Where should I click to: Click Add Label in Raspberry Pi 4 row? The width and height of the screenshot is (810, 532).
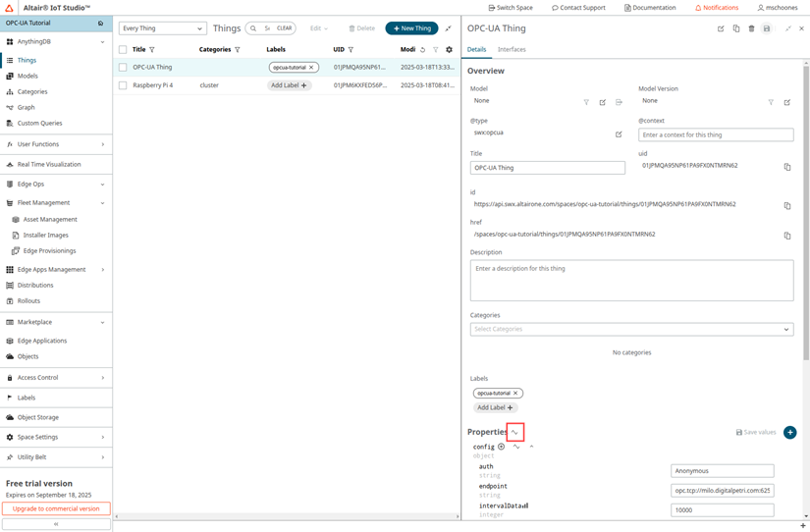[x=289, y=85]
